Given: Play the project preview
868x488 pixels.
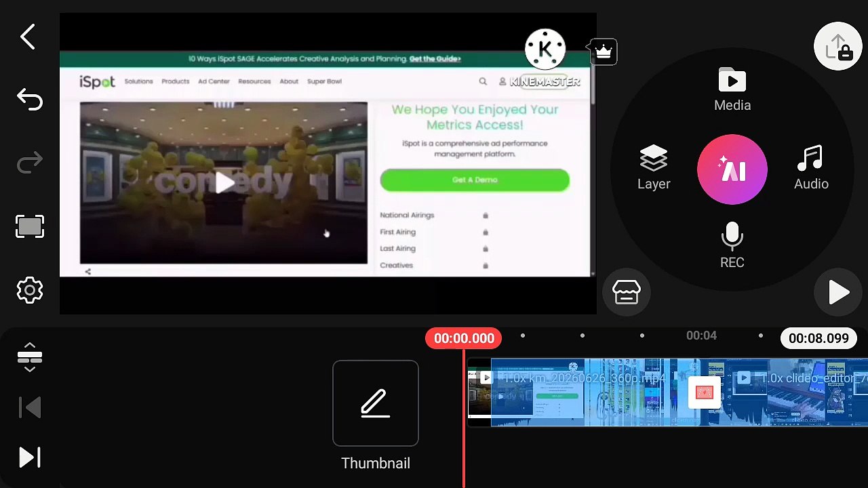Looking at the screenshot, I should (838, 292).
